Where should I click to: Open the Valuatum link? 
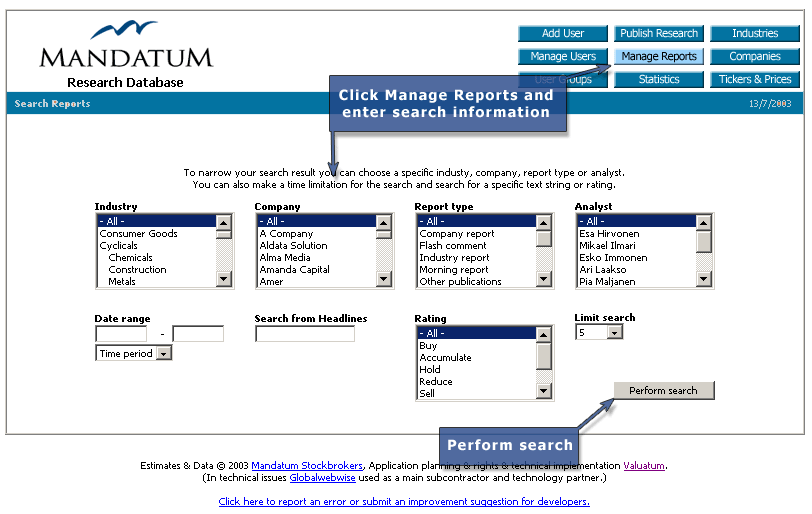pos(644,465)
